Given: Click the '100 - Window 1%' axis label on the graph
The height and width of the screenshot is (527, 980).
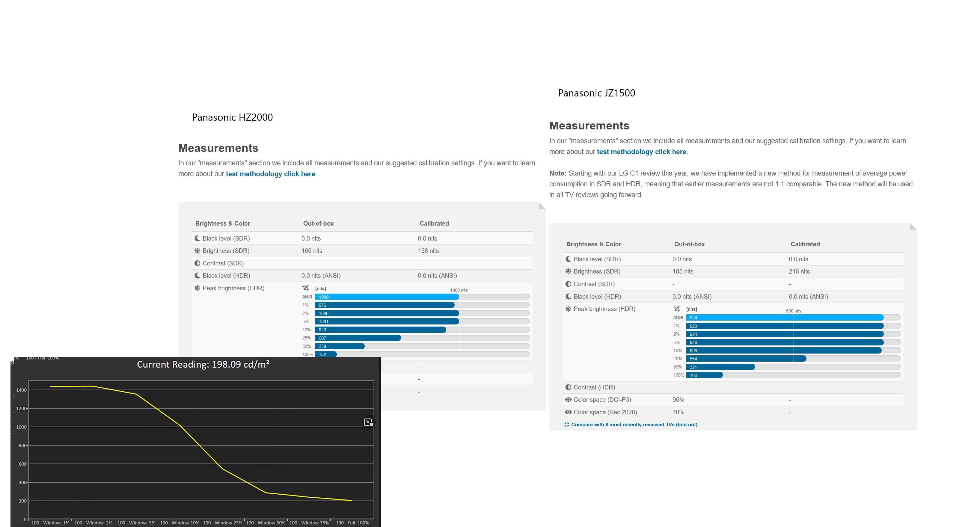Looking at the screenshot, I should click(50, 523).
